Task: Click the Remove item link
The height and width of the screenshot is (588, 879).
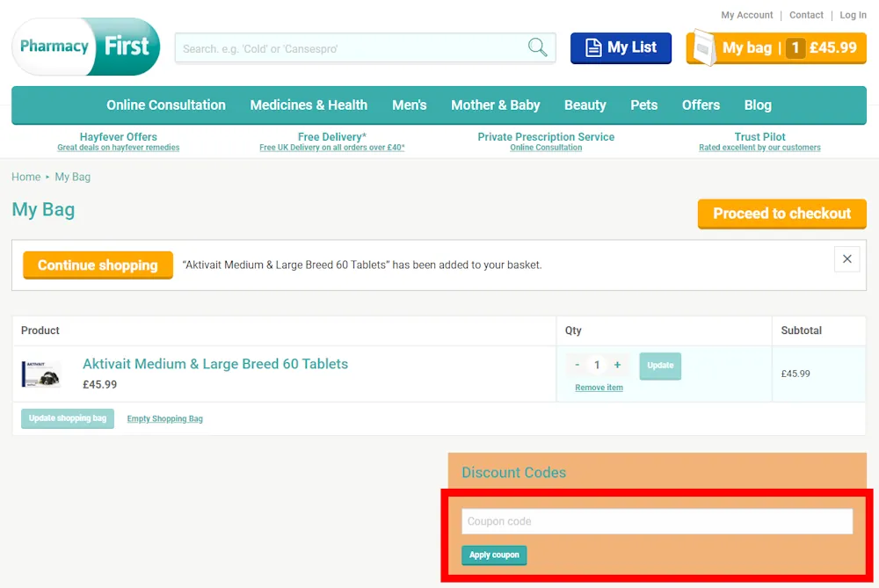Action: click(x=599, y=388)
